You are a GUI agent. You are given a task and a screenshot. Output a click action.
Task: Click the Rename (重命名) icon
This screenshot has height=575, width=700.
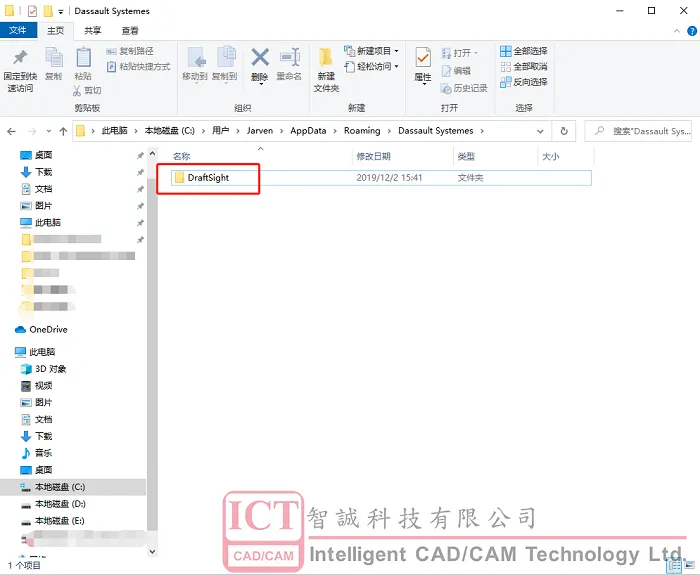tap(289, 58)
